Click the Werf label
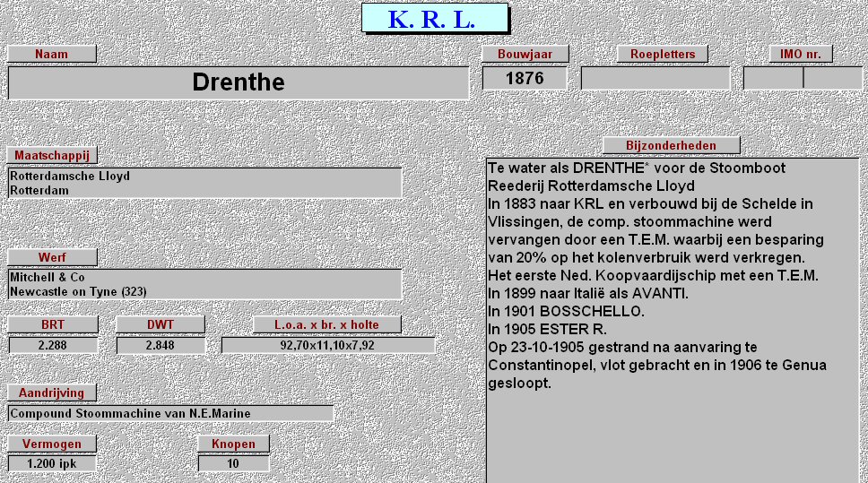 tap(52, 257)
